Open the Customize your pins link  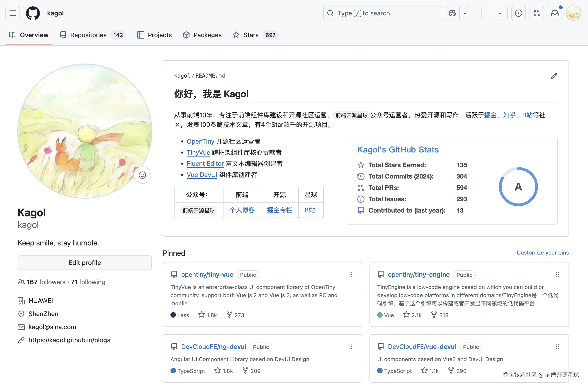click(542, 252)
